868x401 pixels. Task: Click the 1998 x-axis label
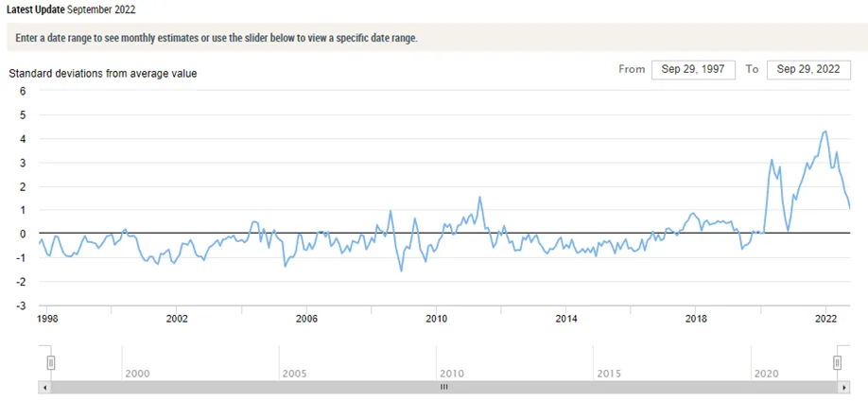(x=46, y=319)
